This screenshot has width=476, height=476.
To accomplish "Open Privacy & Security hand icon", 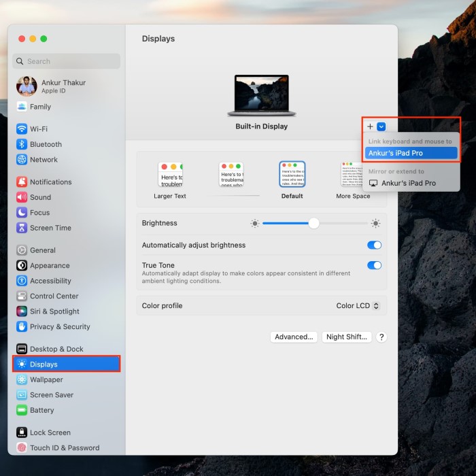I will pyautogui.click(x=22, y=326).
